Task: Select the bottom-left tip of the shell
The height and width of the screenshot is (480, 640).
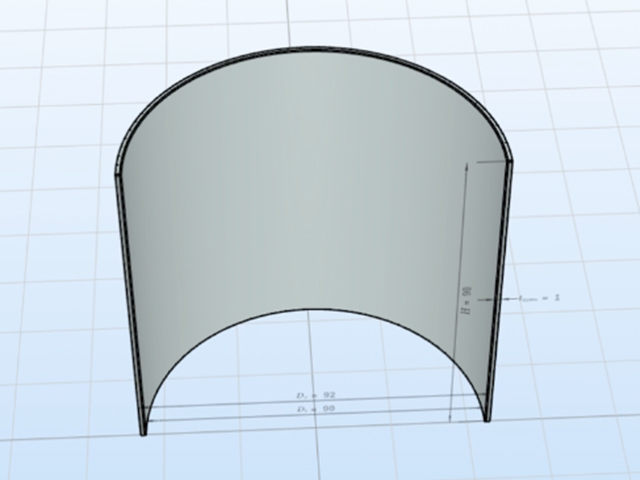Action: [144, 433]
